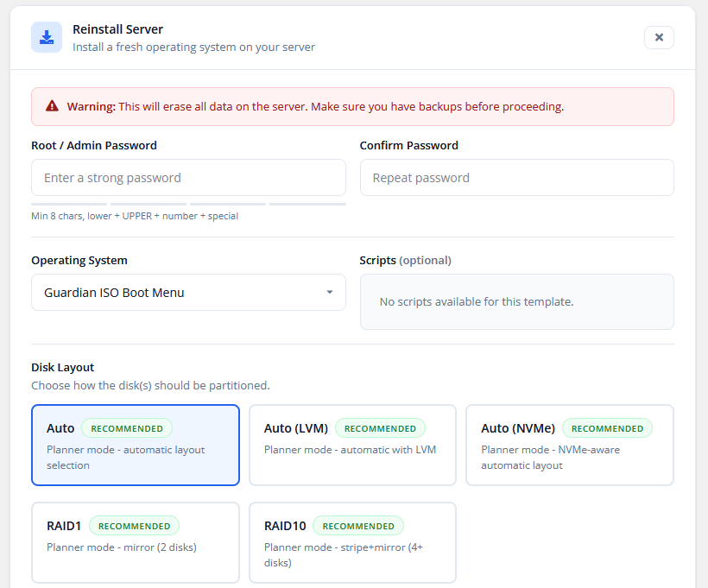Close the Reinstall Server dialog
The image size is (708, 588).
(659, 37)
